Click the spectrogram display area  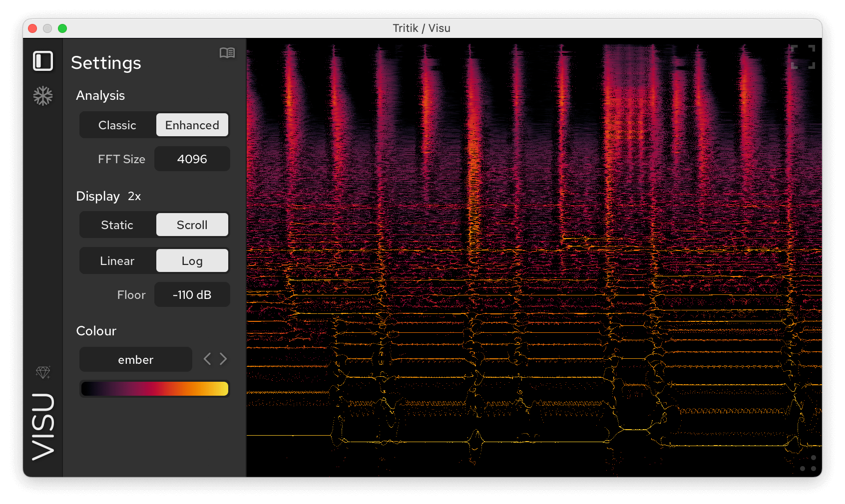tap(534, 257)
